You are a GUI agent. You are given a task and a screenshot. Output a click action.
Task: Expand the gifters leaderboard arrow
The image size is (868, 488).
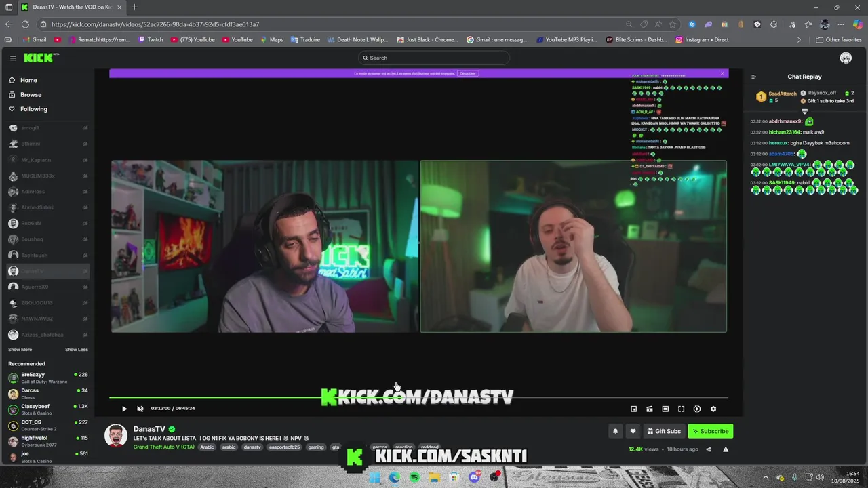pyautogui.click(x=805, y=112)
